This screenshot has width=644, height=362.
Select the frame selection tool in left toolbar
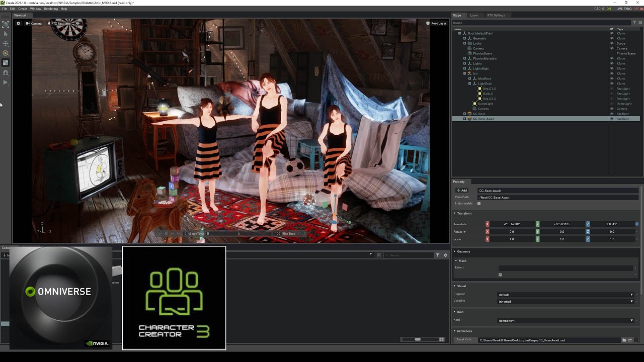[6, 24]
